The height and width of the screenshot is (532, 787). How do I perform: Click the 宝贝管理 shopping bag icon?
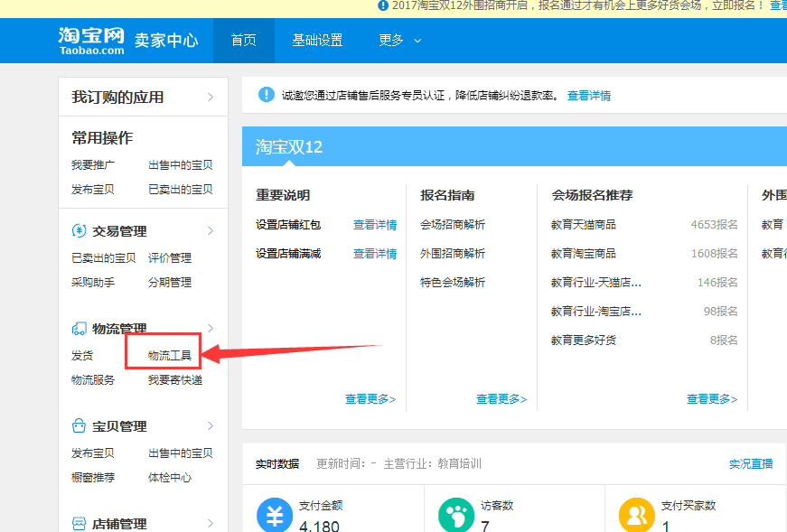79,426
